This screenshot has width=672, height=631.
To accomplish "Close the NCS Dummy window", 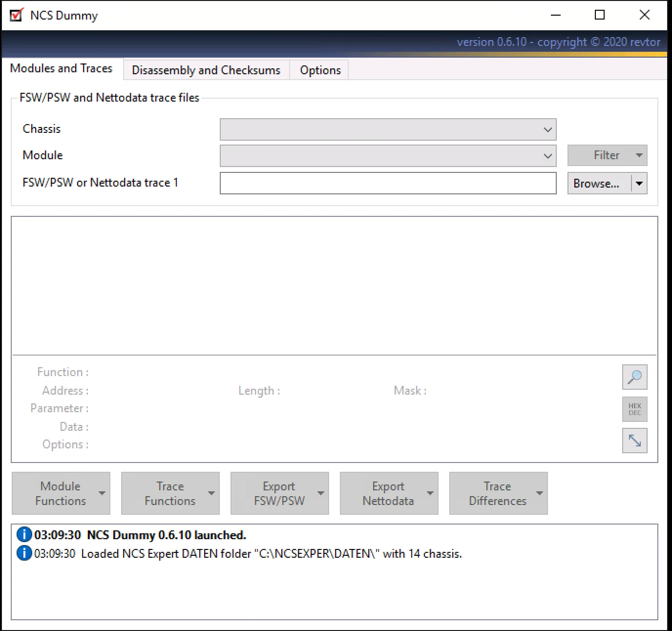I will pos(645,15).
